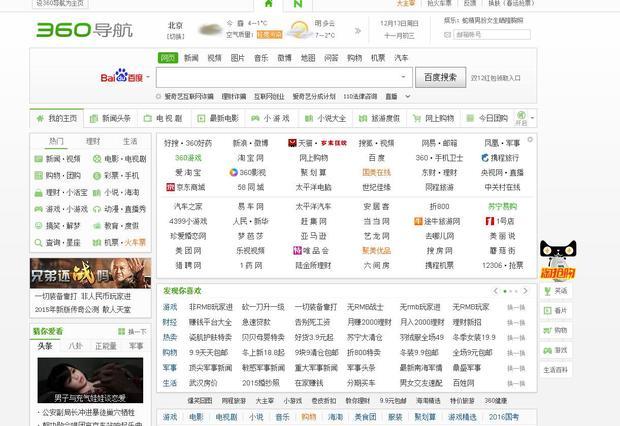
Task: Click the 京东商城 JD icon link
Action: tap(170, 187)
